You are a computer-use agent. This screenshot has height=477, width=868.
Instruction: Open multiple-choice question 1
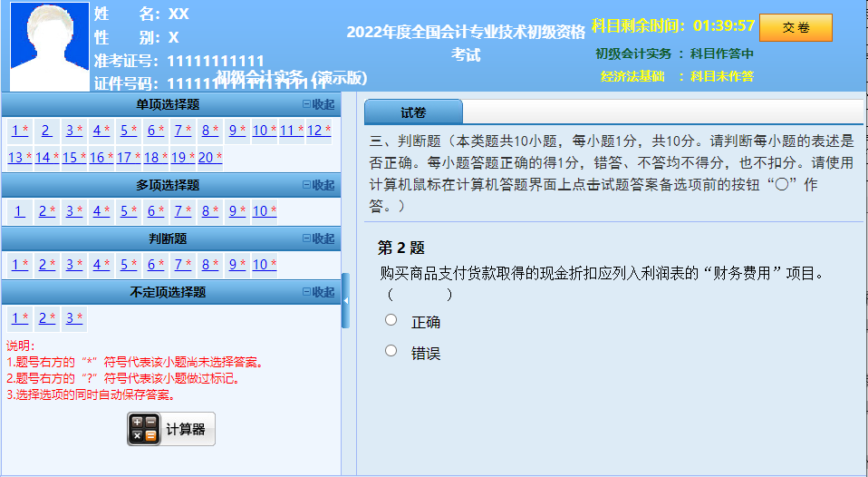pos(18,211)
